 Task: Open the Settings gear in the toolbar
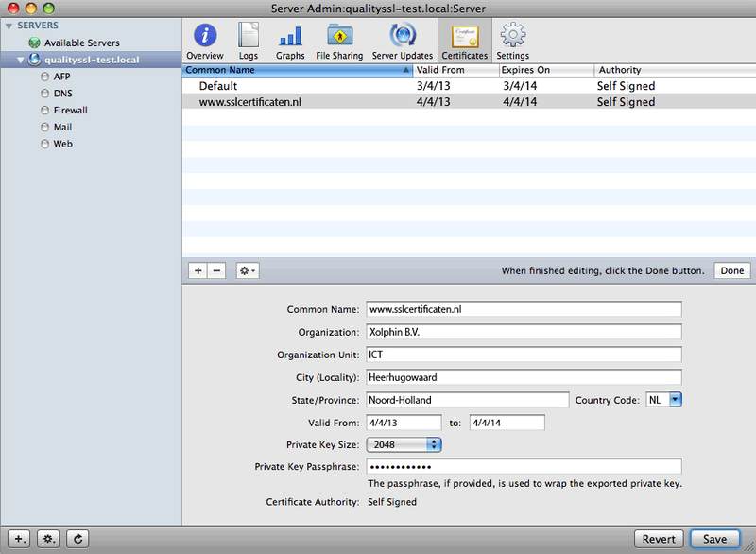point(513,42)
